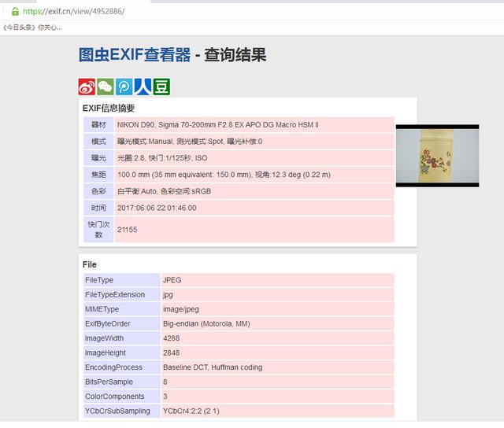Open the vase photo thumbnail preview
Viewport: 504px width, 428px height.
pos(437,156)
